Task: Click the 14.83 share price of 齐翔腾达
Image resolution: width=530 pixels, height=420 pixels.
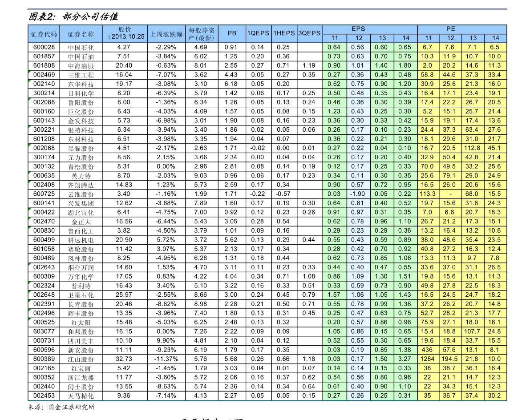Action: point(124,185)
